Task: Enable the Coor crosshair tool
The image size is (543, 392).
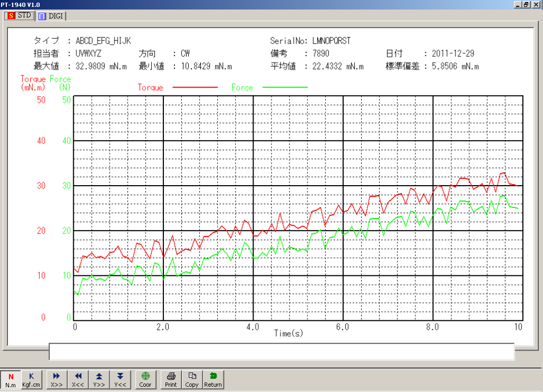Action: pyautogui.click(x=145, y=379)
